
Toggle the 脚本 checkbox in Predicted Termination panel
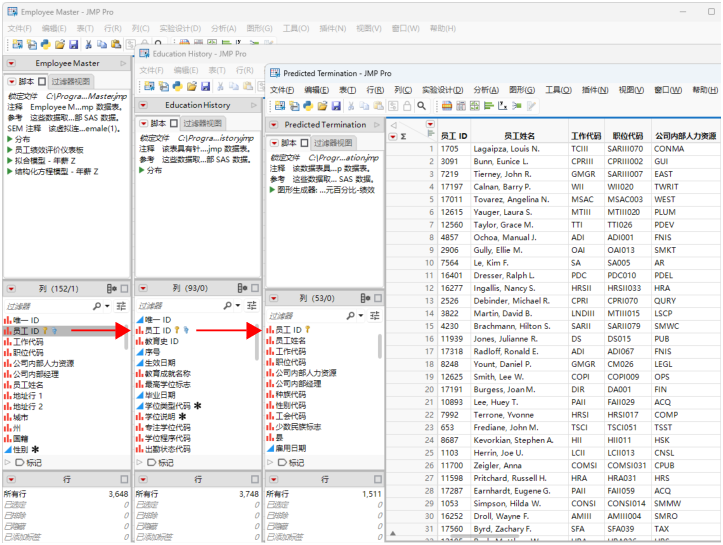click(x=304, y=143)
